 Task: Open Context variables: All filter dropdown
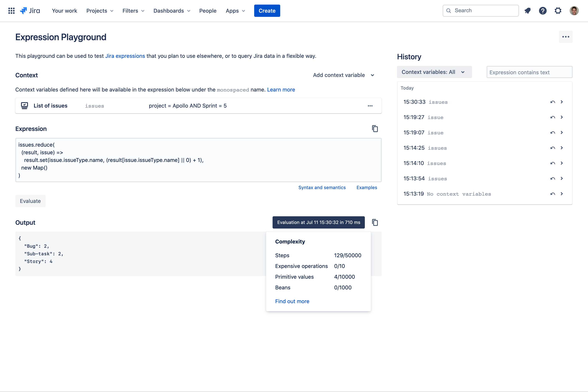coord(434,72)
